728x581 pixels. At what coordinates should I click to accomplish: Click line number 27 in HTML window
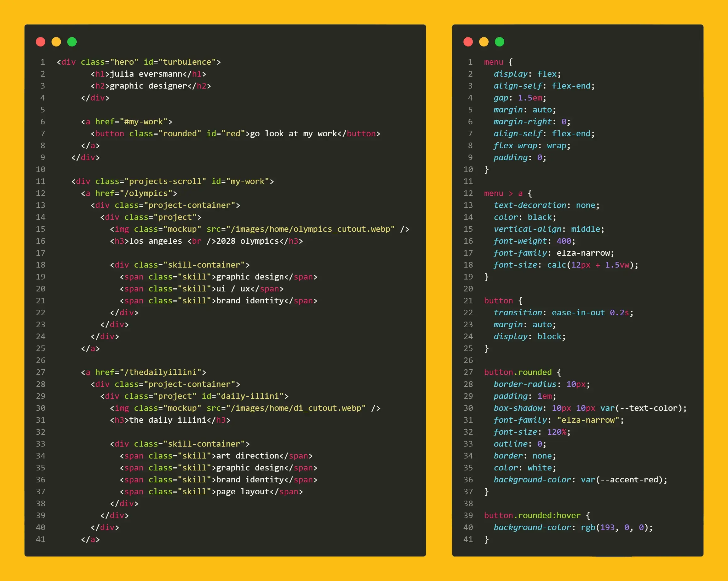41,372
